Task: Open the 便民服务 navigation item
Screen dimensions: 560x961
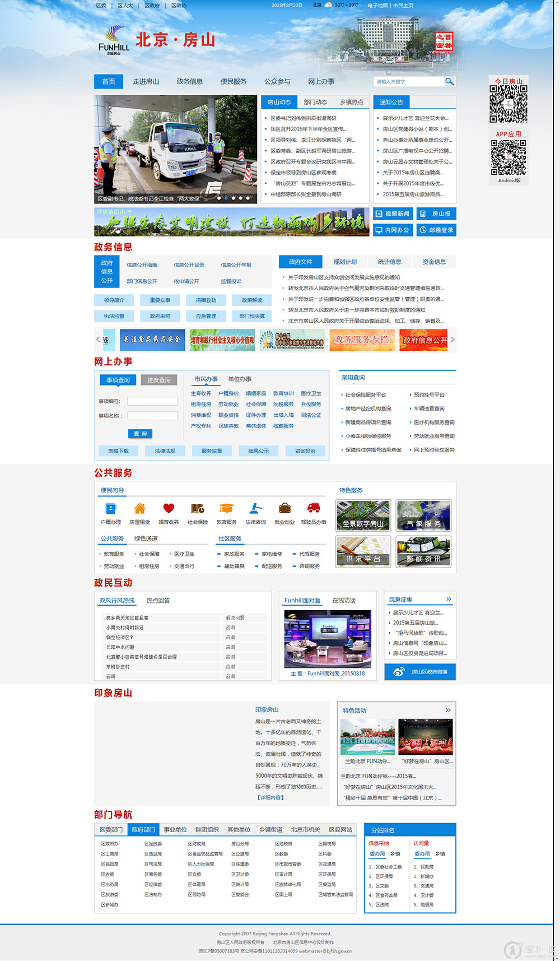Action: [x=234, y=81]
